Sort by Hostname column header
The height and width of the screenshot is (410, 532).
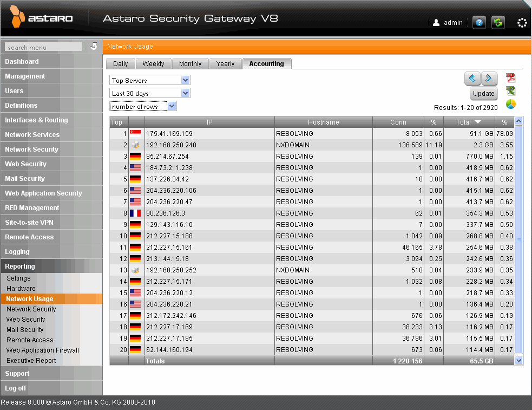click(x=323, y=122)
